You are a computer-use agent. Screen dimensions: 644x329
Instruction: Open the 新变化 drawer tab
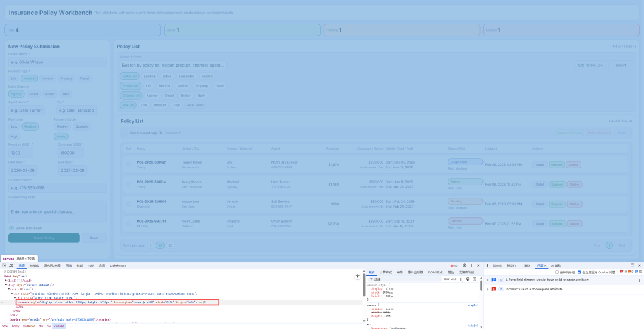(x=512, y=266)
